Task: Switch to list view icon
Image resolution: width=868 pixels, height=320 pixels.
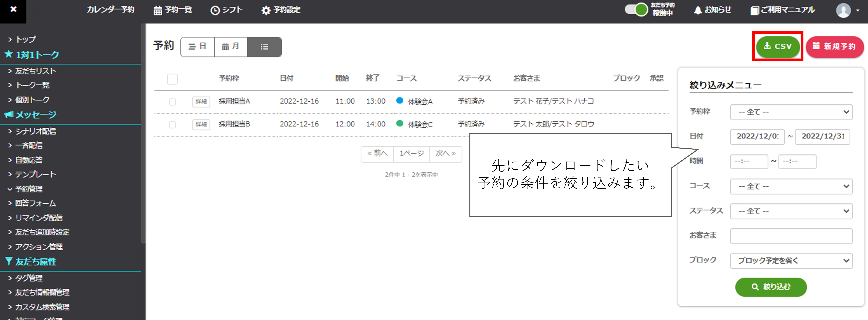Action: 264,47
